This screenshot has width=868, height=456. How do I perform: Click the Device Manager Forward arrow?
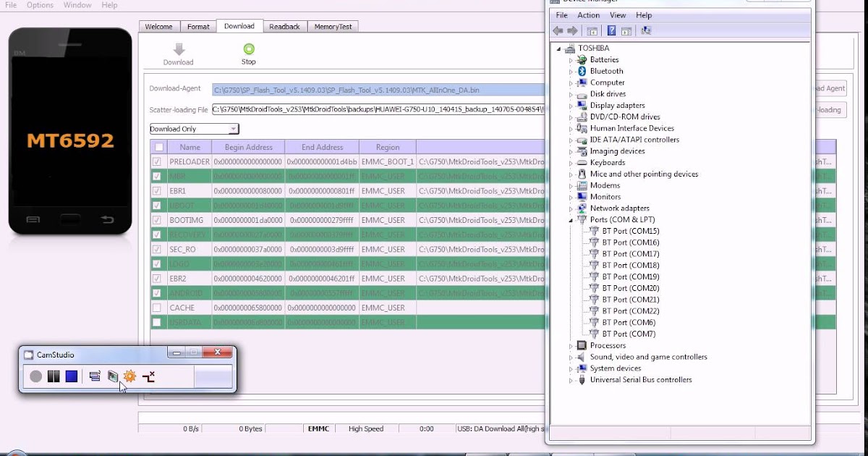573,30
